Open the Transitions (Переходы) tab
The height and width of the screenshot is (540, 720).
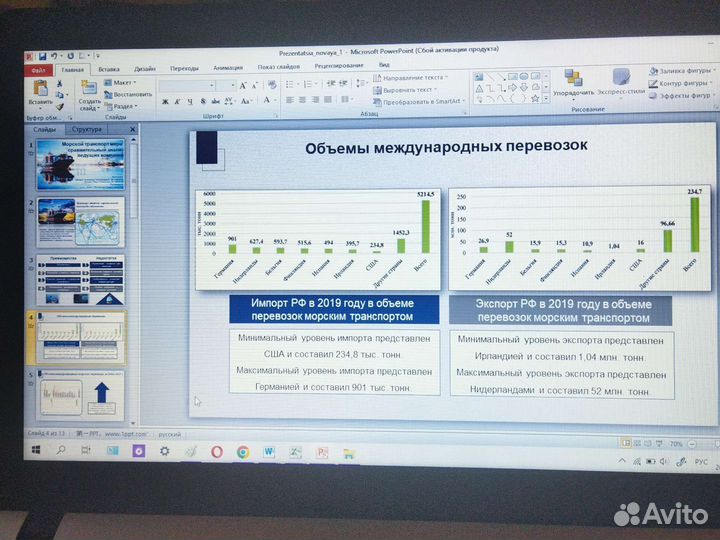pyautogui.click(x=184, y=68)
